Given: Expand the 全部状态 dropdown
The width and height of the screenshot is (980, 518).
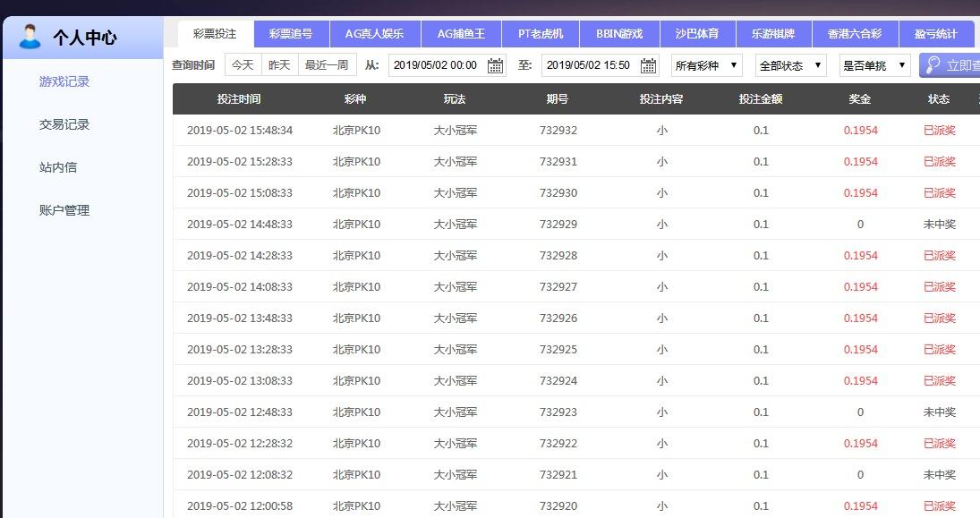Looking at the screenshot, I should [790, 65].
